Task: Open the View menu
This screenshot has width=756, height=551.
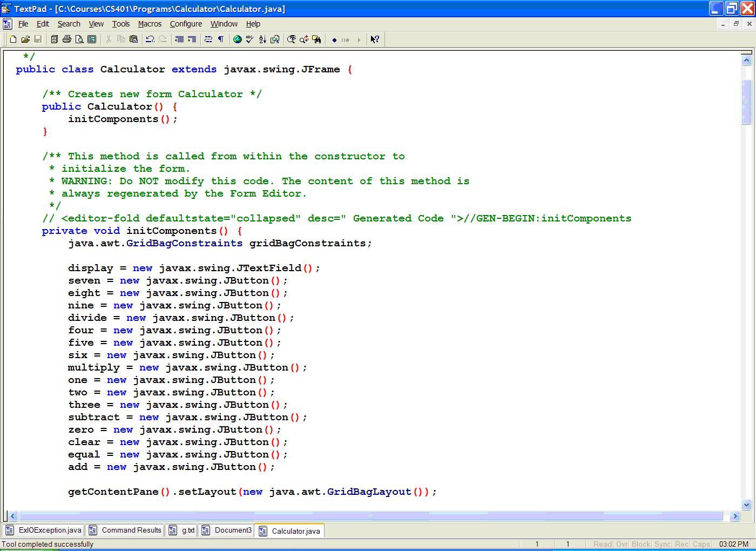Action: [x=96, y=24]
